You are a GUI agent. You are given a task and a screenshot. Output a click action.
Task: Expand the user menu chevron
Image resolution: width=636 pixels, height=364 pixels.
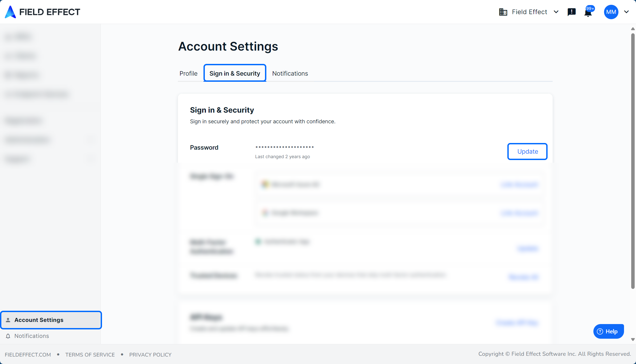coord(626,12)
